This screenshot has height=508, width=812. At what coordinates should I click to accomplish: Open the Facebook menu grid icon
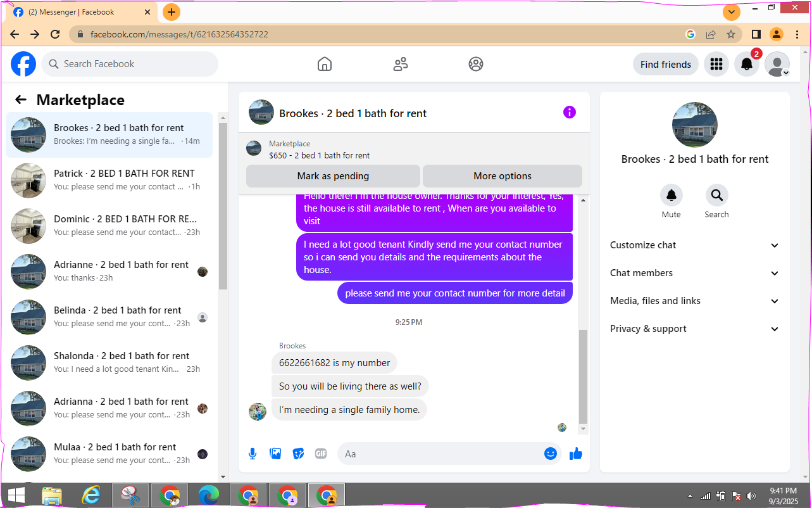tap(716, 64)
